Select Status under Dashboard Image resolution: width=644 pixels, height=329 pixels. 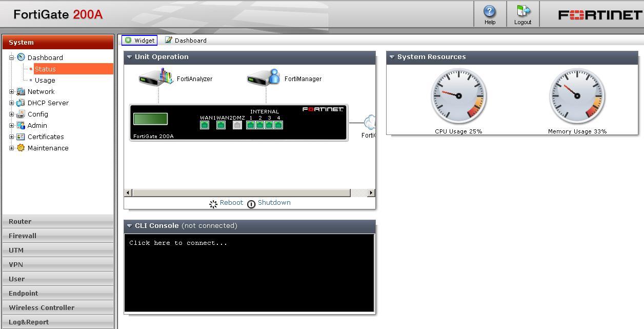click(x=45, y=69)
